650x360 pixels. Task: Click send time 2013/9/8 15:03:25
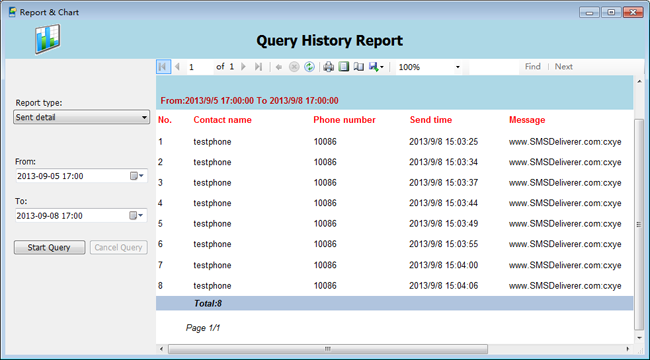(x=444, y=142)
